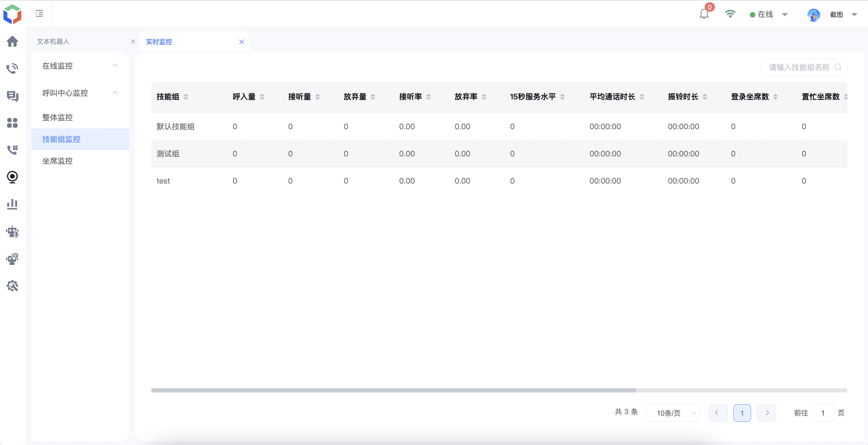Screen dimensions: 868x445
Task: Focus the 前往 page jump input
Action: [x=822, y=413]
